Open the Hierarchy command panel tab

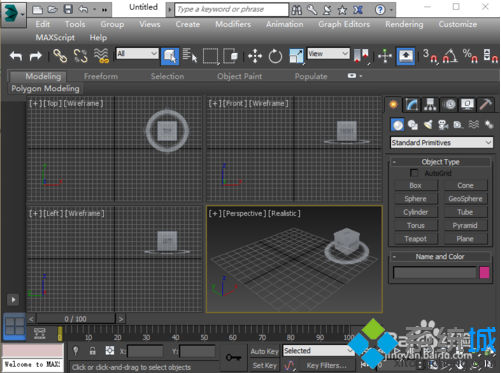pos(430,105)
